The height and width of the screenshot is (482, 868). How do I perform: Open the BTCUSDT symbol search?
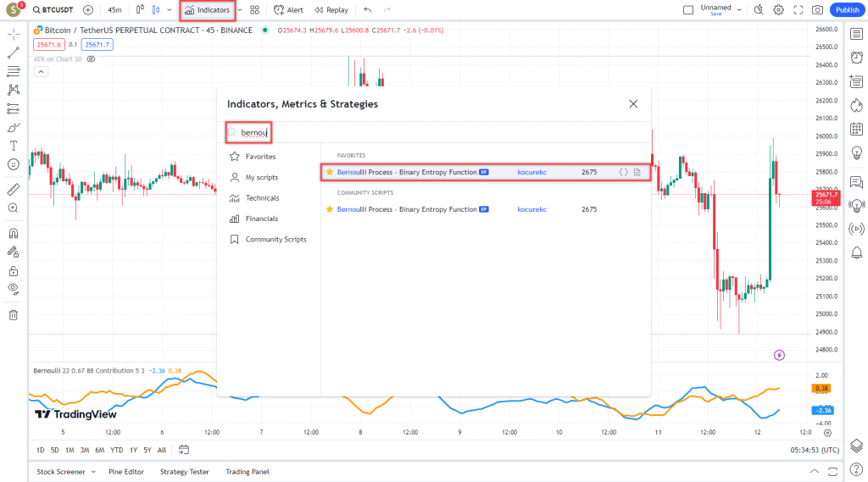(x=53, y=10)
